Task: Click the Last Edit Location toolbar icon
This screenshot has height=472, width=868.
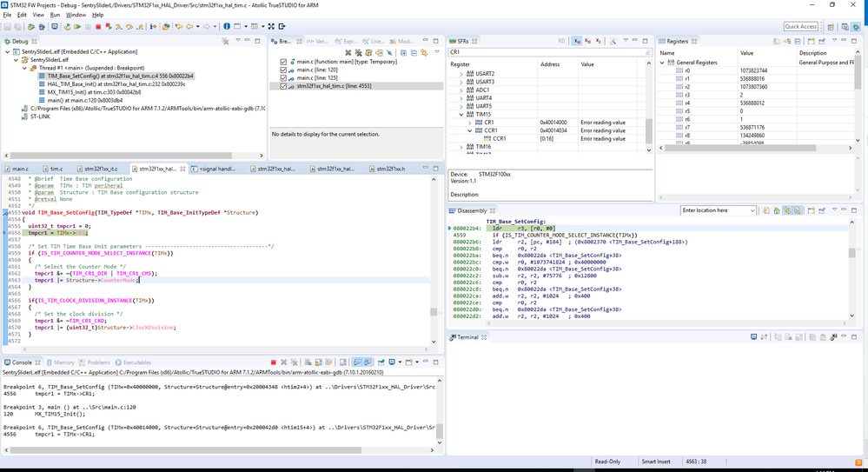Action: pos(179,27)
